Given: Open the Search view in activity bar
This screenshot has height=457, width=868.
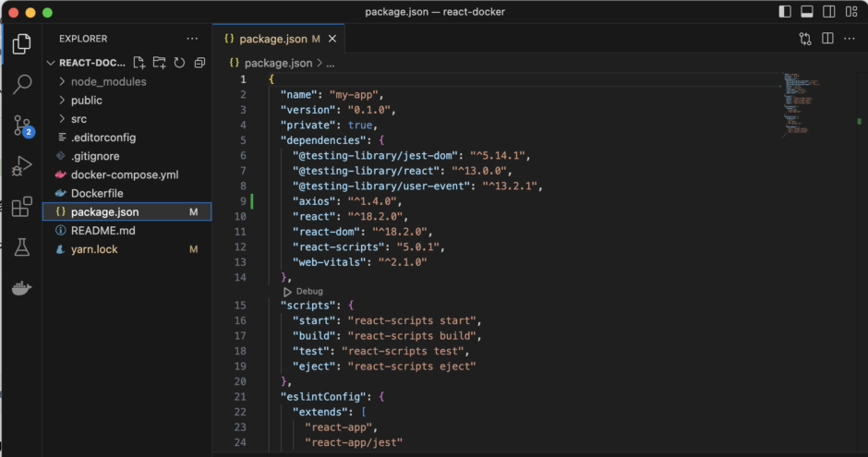Looking at the screenshot, I should tap(22, 84).
